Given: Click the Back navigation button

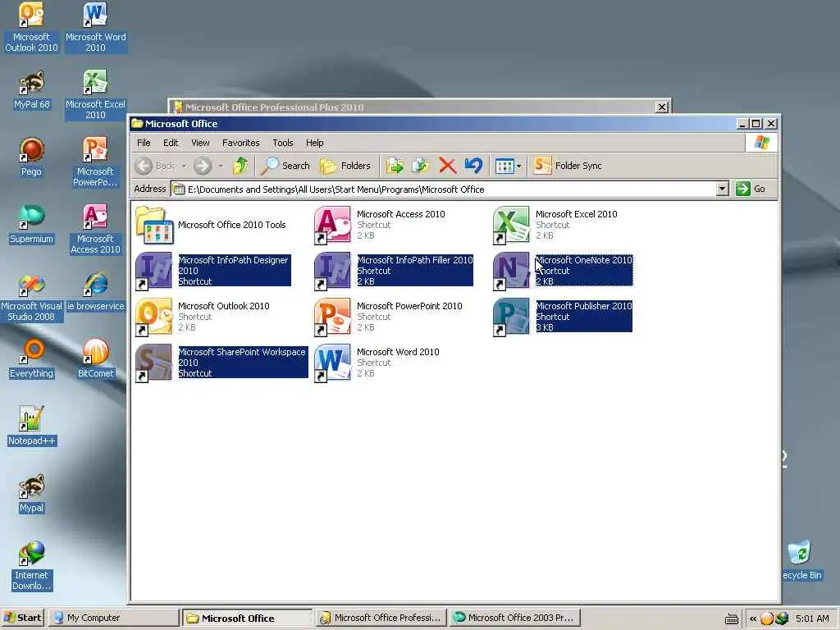Looking at the screenshot, I should [x=155, y=166].
